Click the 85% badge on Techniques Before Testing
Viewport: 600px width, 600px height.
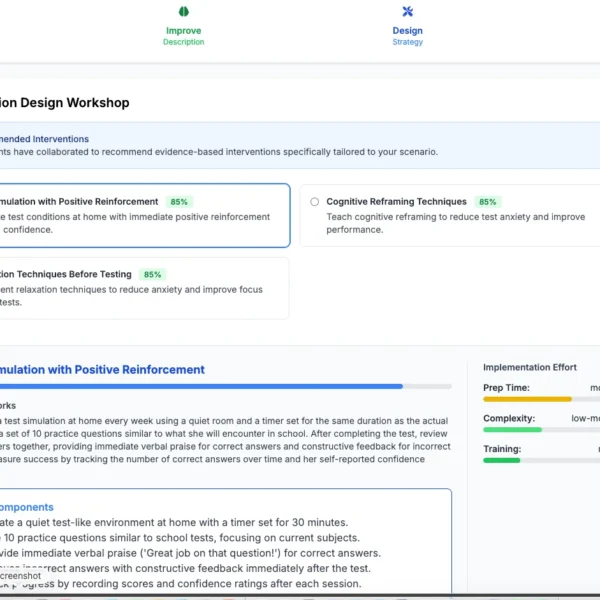[152, 274]
